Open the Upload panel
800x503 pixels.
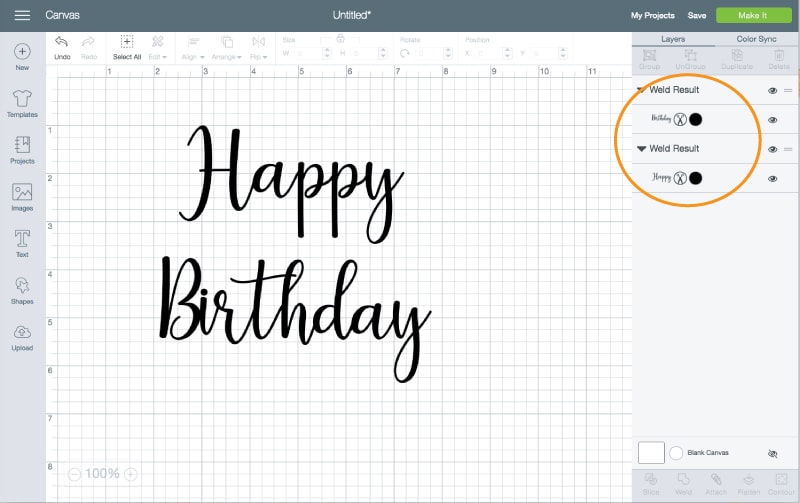click(22, 332)
